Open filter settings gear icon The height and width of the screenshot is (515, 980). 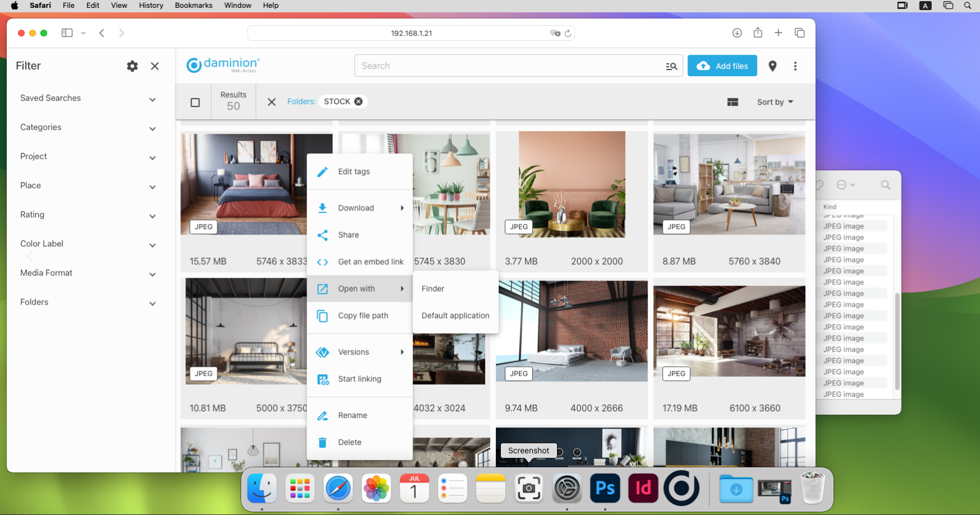(x=132, y=66)
